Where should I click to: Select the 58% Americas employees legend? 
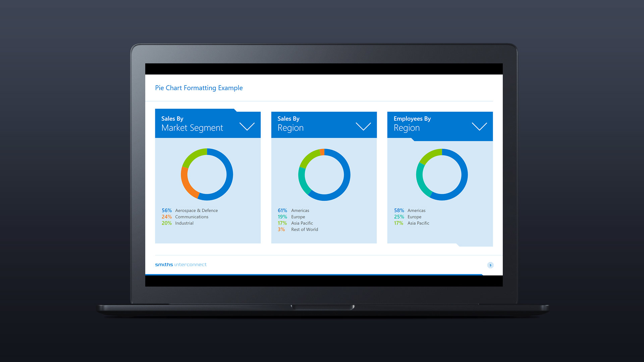click(410, 210)
